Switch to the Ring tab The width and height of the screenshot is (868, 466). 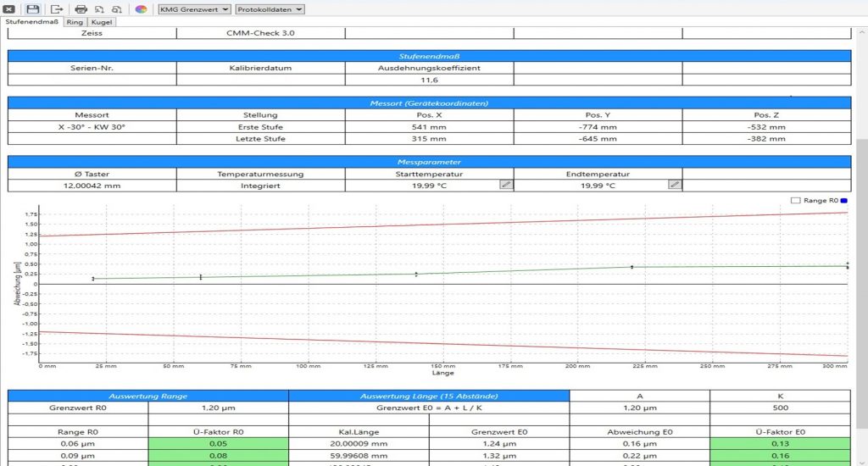coord(75,22)
